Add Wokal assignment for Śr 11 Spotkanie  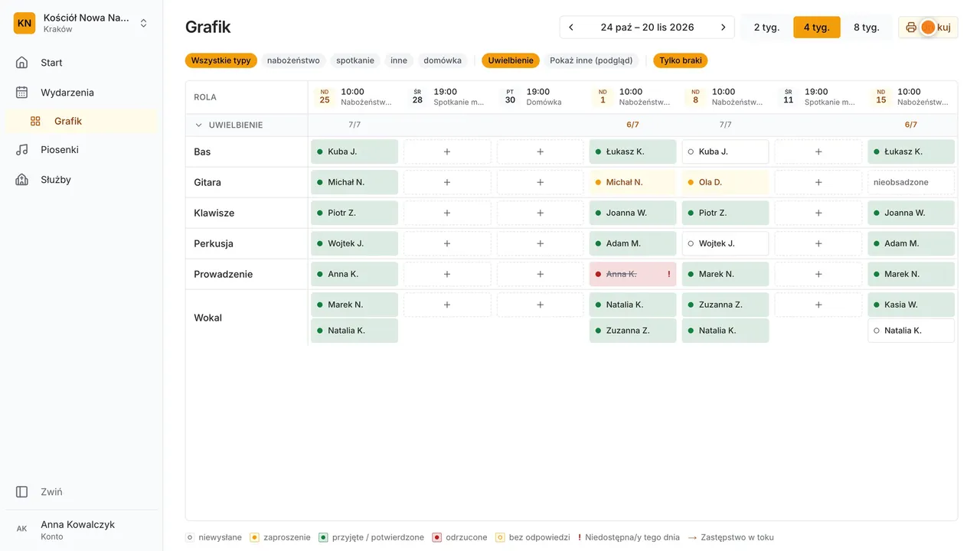tap(818, 305)
